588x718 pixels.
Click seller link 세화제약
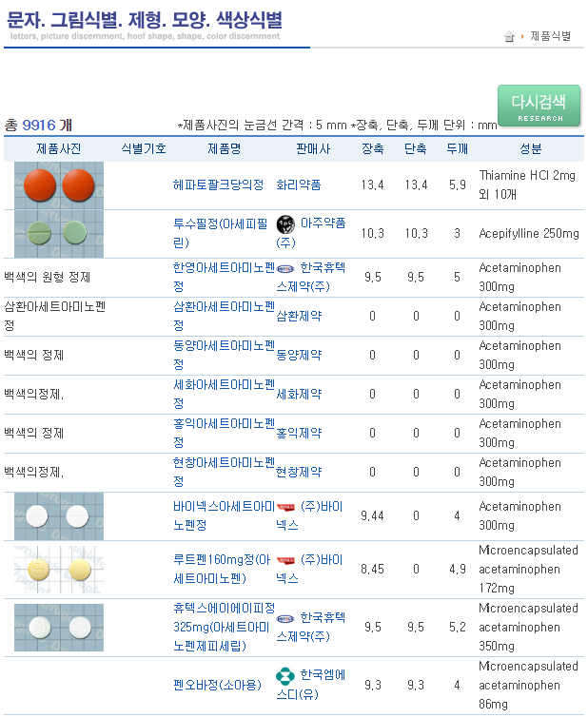click(x=299, y=394)
